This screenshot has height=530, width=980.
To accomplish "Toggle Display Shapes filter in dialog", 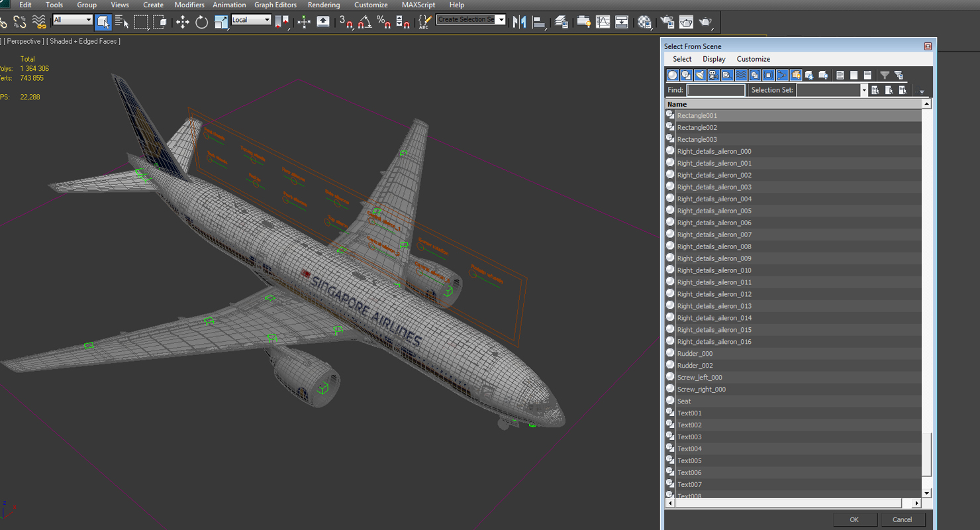I will click(687, 75).
